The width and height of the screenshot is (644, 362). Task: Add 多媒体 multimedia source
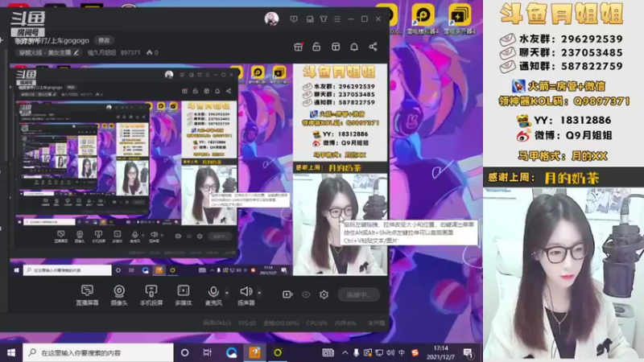tap(184, 294)
